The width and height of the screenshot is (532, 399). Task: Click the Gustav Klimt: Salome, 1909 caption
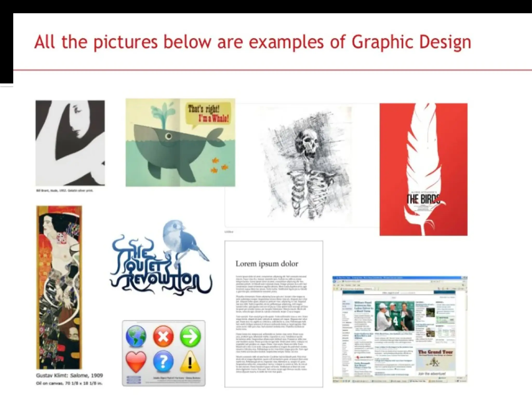(x=69, y=375)
